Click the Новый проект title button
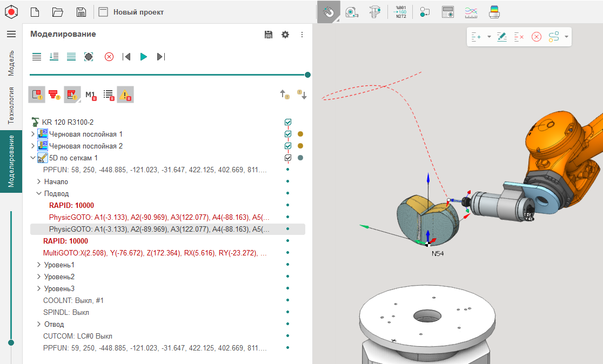603x364 pixels. pos(138,12)
